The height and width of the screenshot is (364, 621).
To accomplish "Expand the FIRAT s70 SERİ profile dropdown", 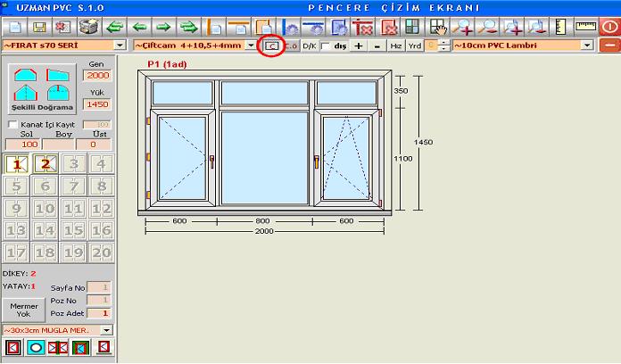I will tap(120, 45).
